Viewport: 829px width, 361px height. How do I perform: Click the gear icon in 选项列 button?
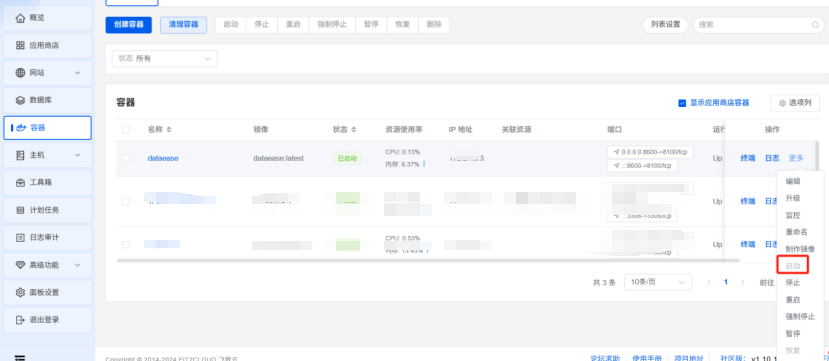click(783, 103)
